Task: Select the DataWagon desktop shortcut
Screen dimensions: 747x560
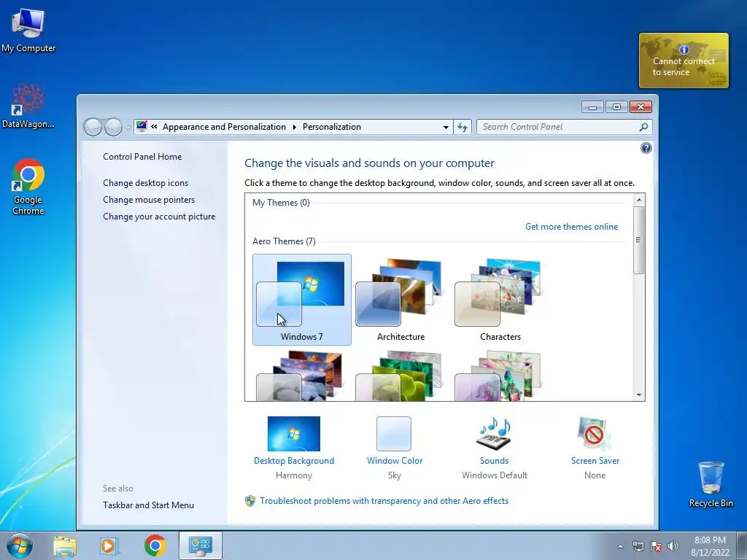Action: click(28, 106)
